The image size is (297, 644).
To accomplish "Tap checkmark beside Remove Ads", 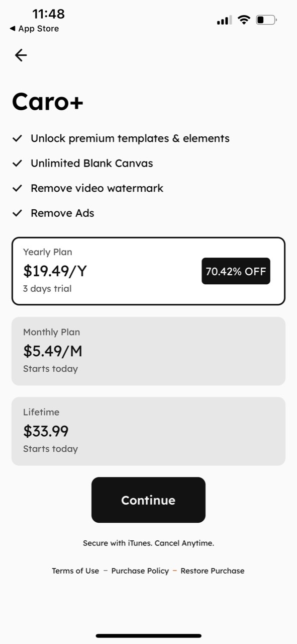I will (x=18, y=213).
